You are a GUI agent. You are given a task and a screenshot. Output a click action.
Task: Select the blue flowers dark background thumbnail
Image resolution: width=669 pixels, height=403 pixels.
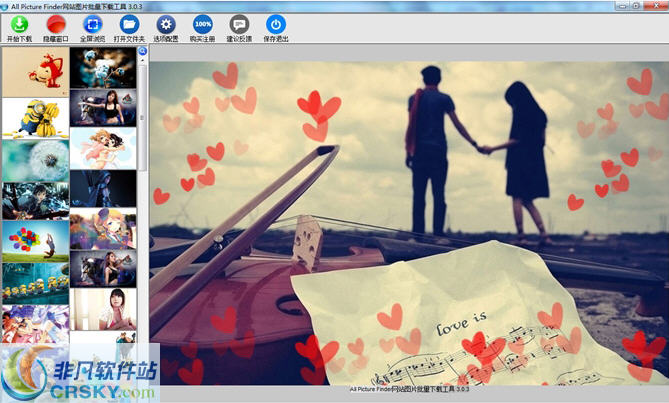(103, 68)
